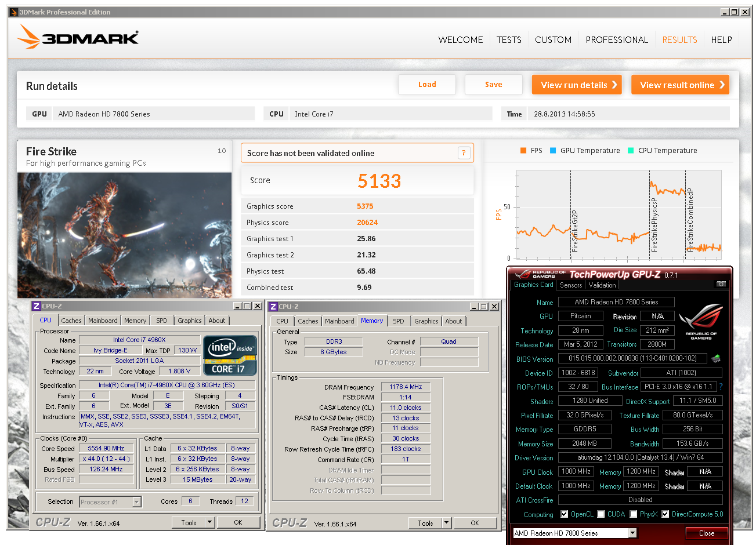Click View run details button
This screenshot has width=756, height=549.
577,85
